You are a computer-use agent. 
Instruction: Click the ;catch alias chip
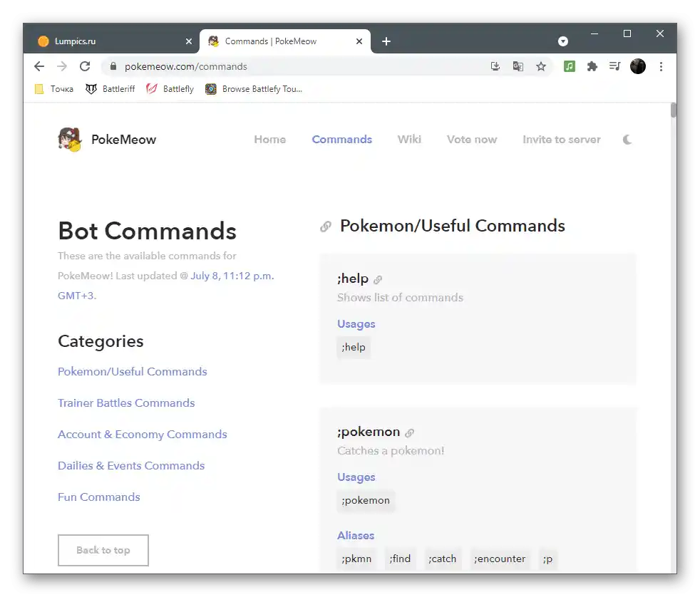[443, 559]
